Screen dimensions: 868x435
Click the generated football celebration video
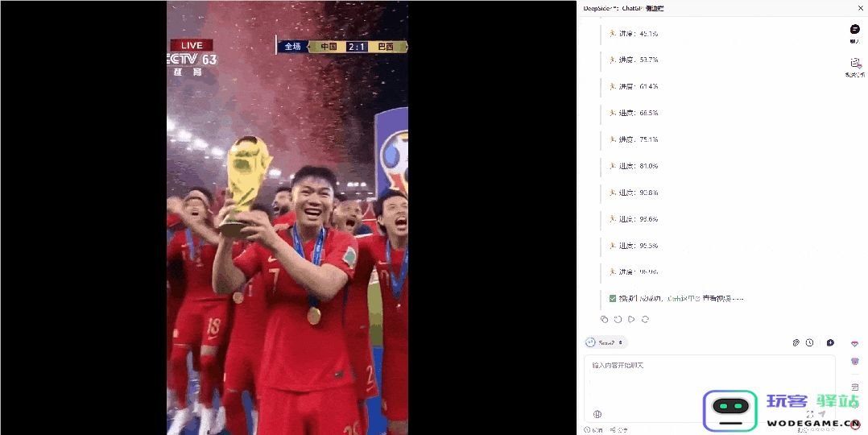287,217
